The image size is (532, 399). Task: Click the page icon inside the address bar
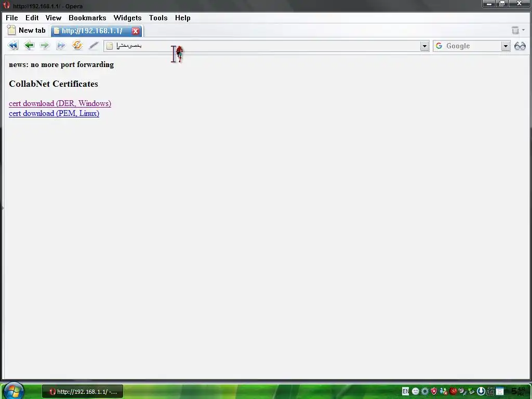click(x=110, y=46)
